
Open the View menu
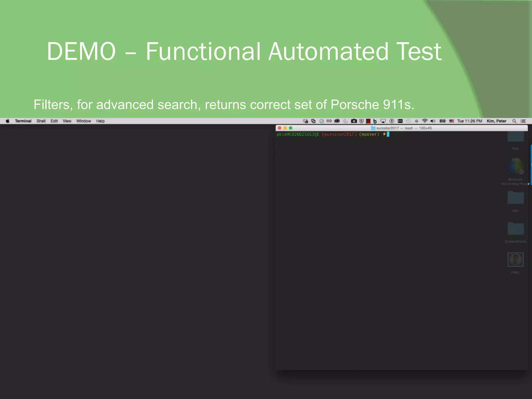tap(67, 121)
